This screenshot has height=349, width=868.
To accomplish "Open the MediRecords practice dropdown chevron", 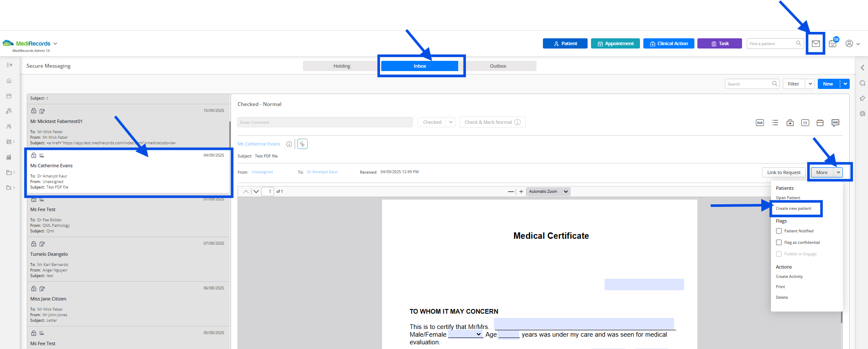I will point(55,43).
